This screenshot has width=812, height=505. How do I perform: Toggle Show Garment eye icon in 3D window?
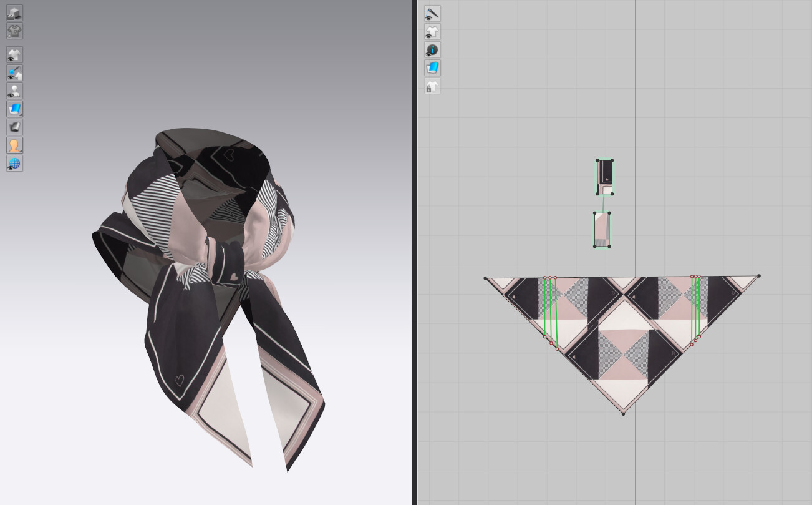[14, 55]
